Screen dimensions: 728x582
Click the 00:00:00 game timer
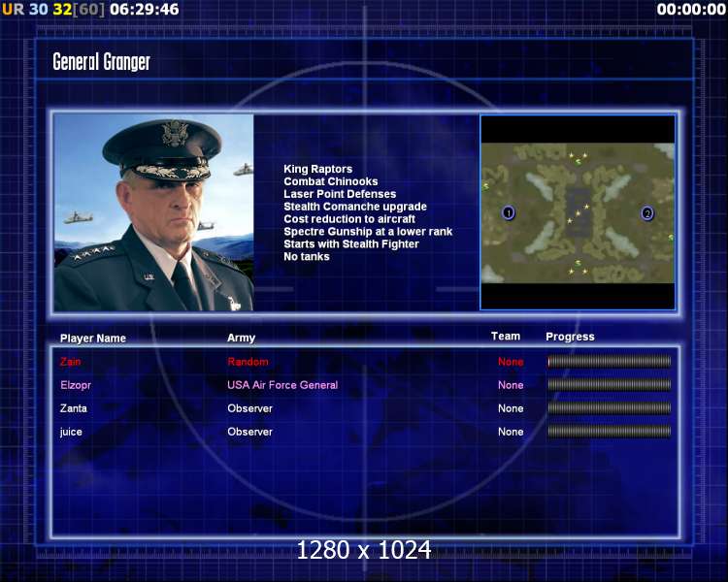[691, 9]
